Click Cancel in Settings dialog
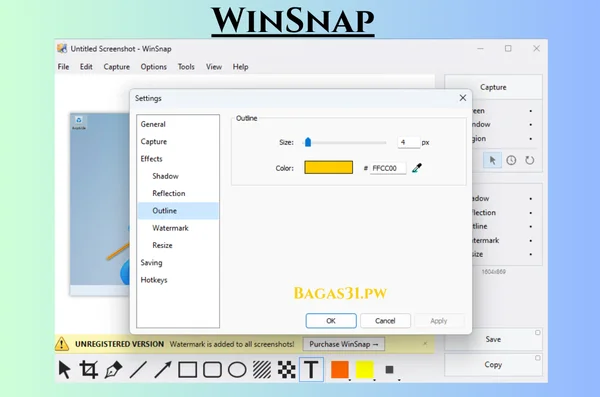The image size is (600, 397). (x=385, y=321)
